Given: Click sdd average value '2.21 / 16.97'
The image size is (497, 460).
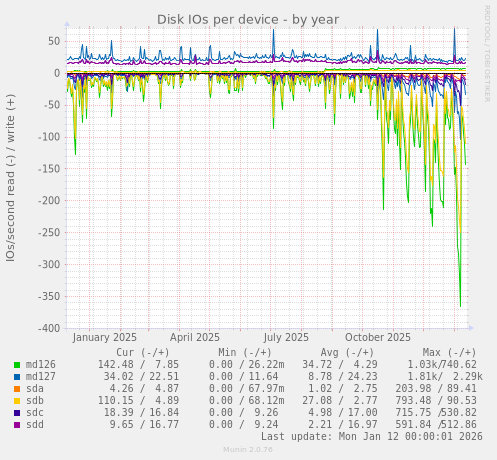Looking at the screenshot, I should (x=343, y=425).
